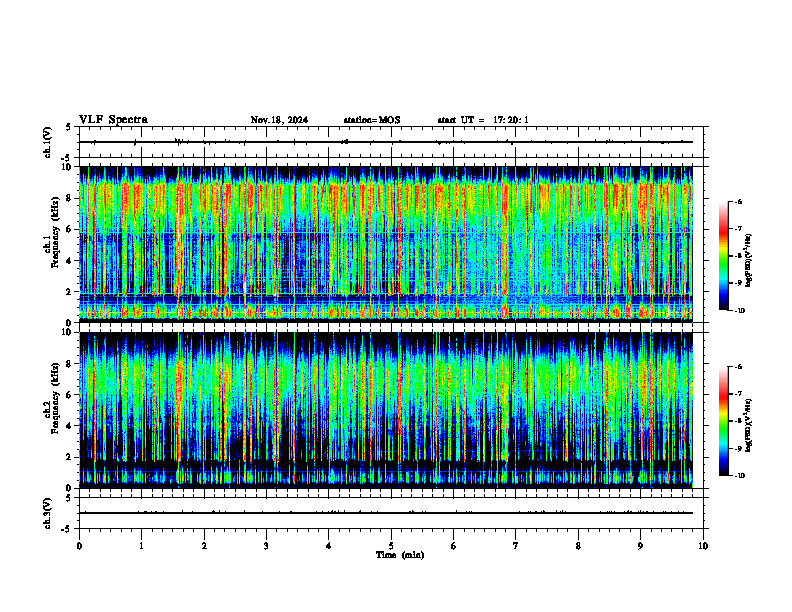Click the "10" tick on the time axis
Viewport: 792px width, 612px height.
[x=703, y=546]
